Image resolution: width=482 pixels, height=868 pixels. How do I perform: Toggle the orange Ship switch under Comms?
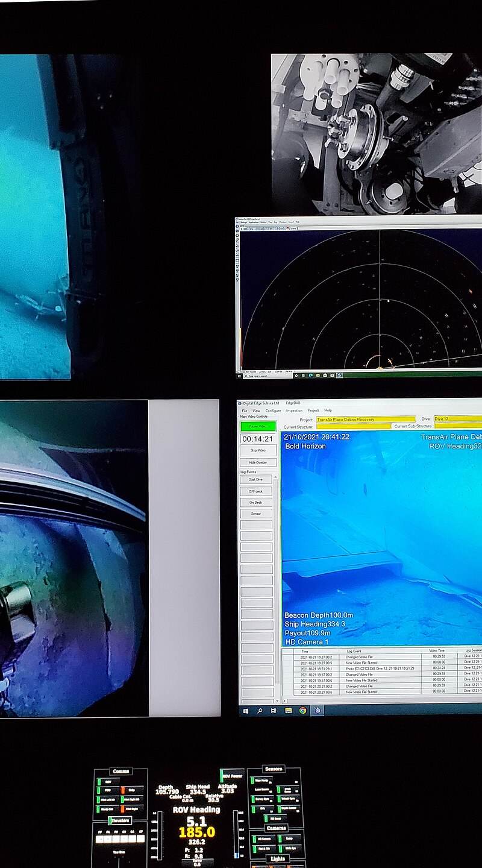coord(131,790)
